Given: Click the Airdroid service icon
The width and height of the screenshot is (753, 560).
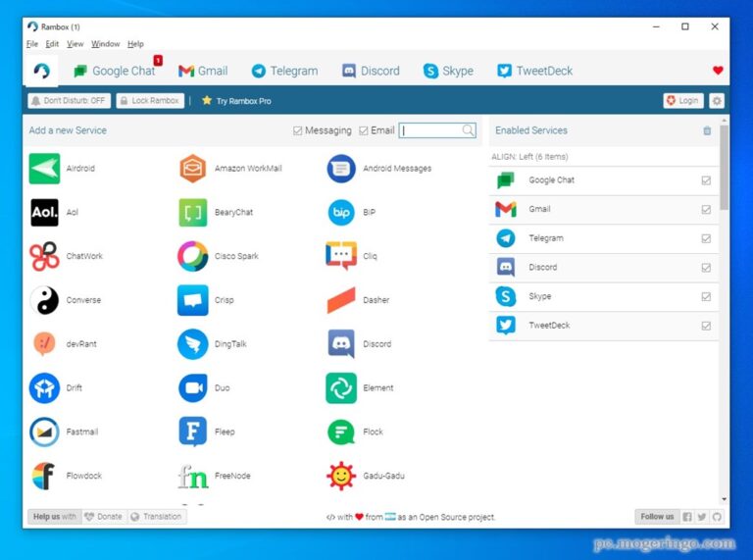Looking at the screenshot, I should (x=44, y=169).
